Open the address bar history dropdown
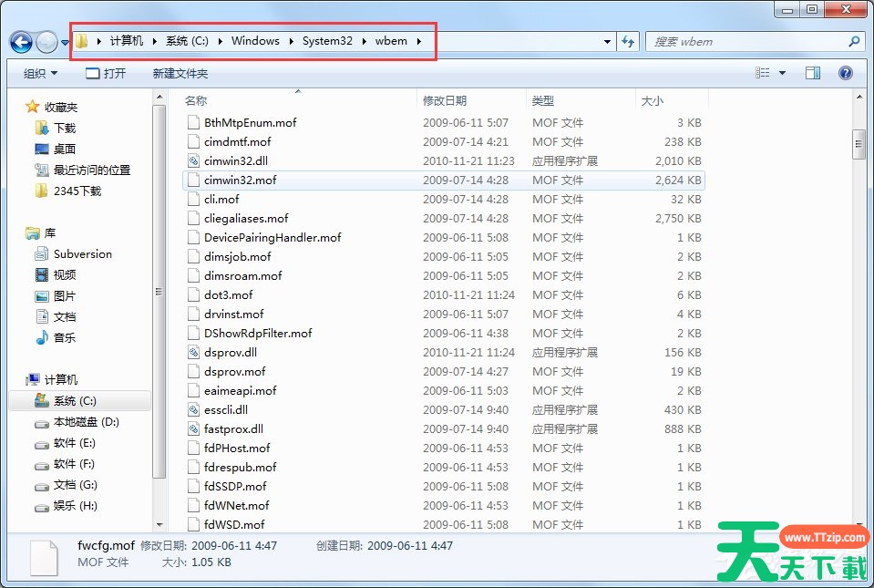The width and height of the screenshot is (874, 588). (x=608, y=42)
